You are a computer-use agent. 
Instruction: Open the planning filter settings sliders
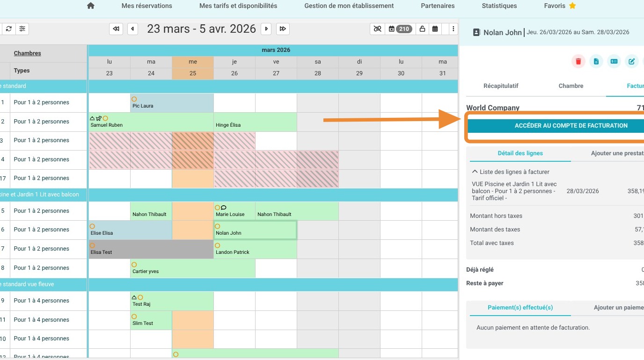click(22, 29)
